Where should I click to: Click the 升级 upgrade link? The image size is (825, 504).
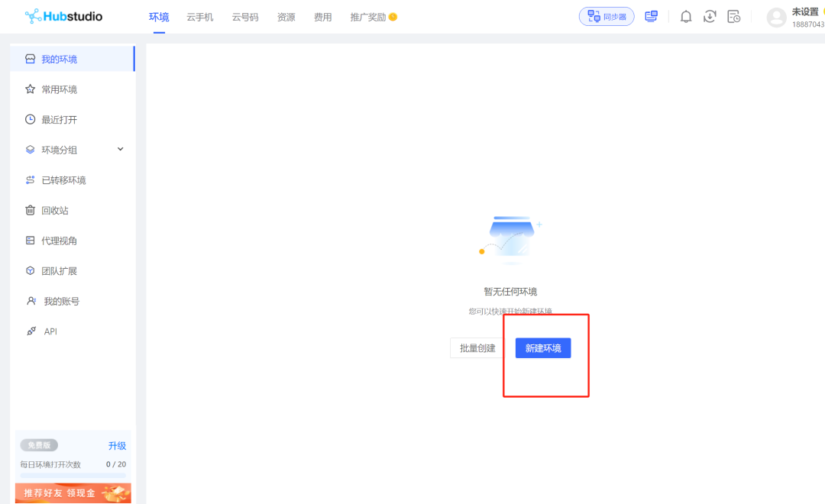(115, 445)
